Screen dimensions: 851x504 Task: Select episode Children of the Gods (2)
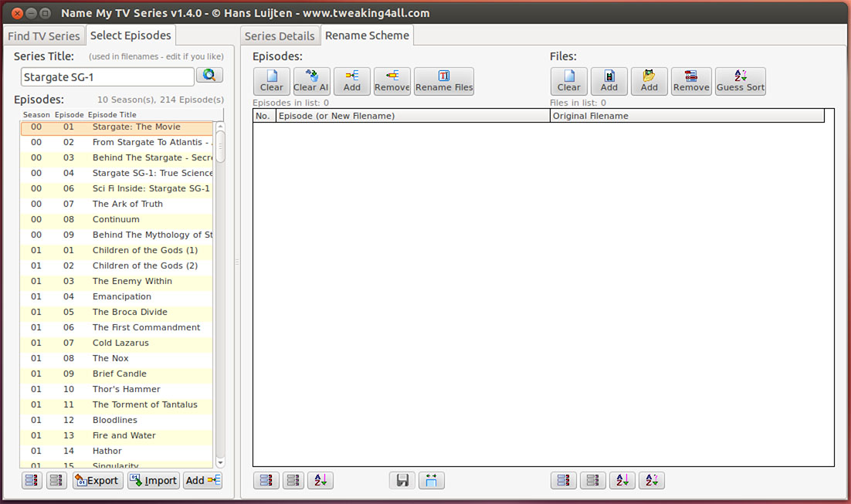tap(117, 266)
